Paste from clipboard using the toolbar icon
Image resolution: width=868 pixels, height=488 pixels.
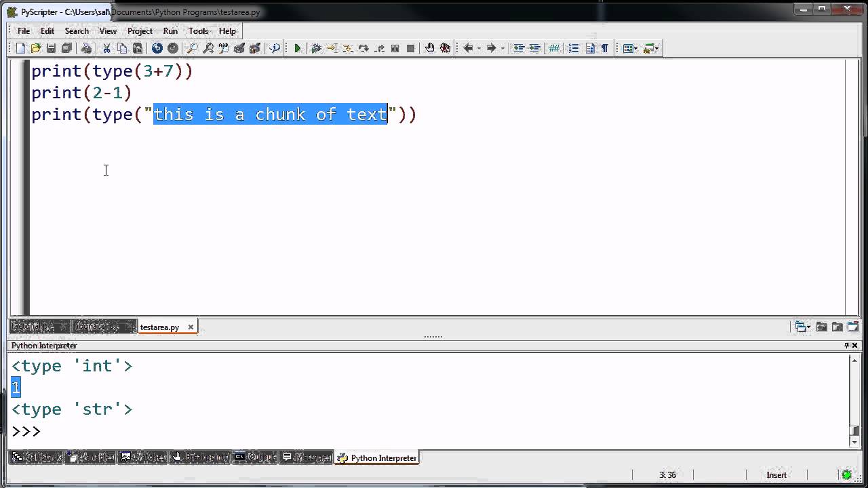point(138,48)
